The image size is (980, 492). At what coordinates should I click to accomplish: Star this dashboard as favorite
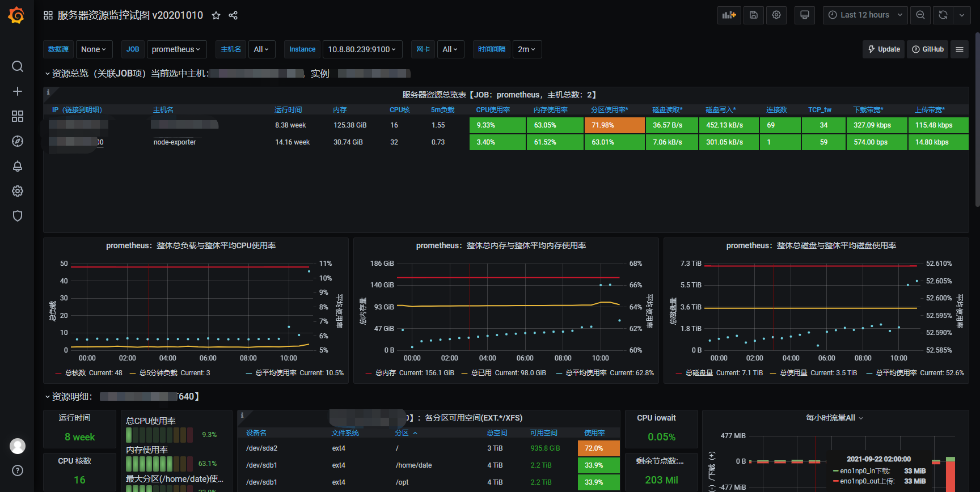click(216, 15)
